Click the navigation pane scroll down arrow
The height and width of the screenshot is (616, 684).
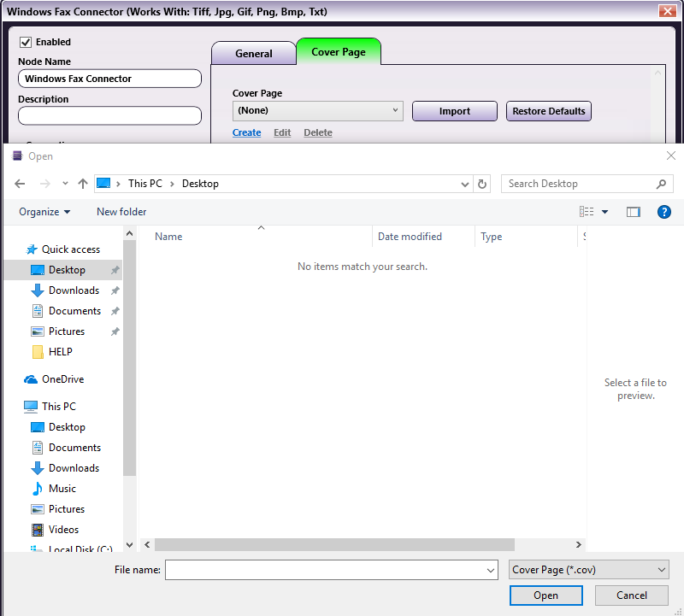click(x=130, y=544)
